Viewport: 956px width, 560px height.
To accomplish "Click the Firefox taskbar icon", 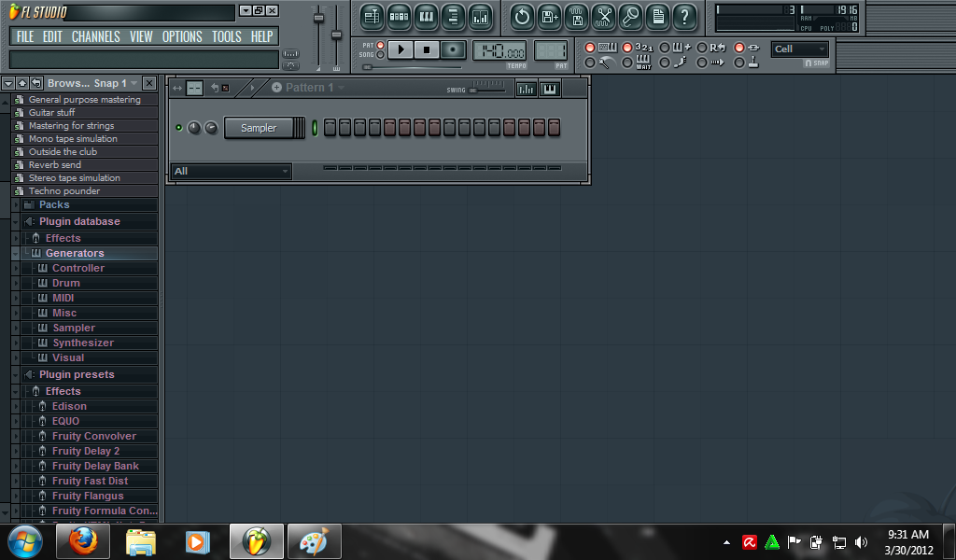I will 83,541.
